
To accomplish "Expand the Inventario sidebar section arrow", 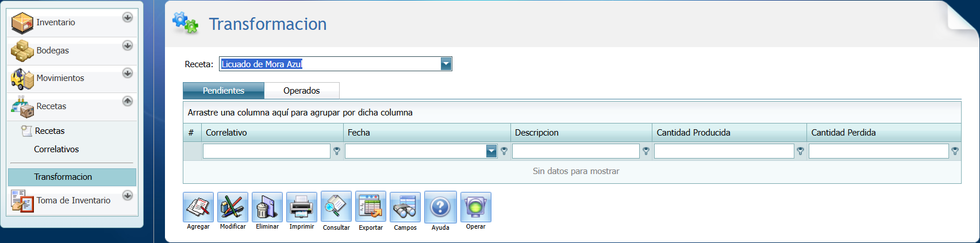I will pos(128,17).
